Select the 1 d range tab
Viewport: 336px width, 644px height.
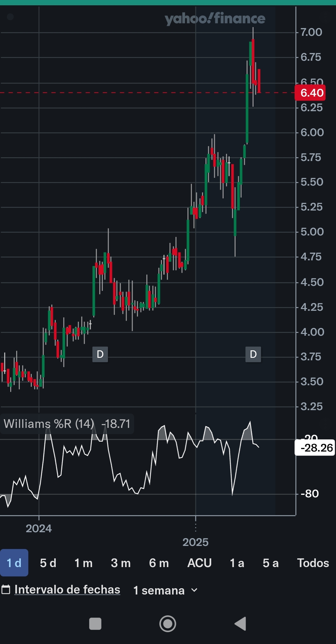[14, 563]
